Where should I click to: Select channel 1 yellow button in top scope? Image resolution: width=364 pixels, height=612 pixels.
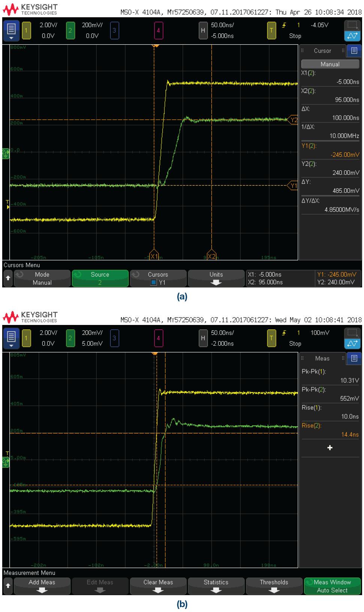[x=26, y=30]
